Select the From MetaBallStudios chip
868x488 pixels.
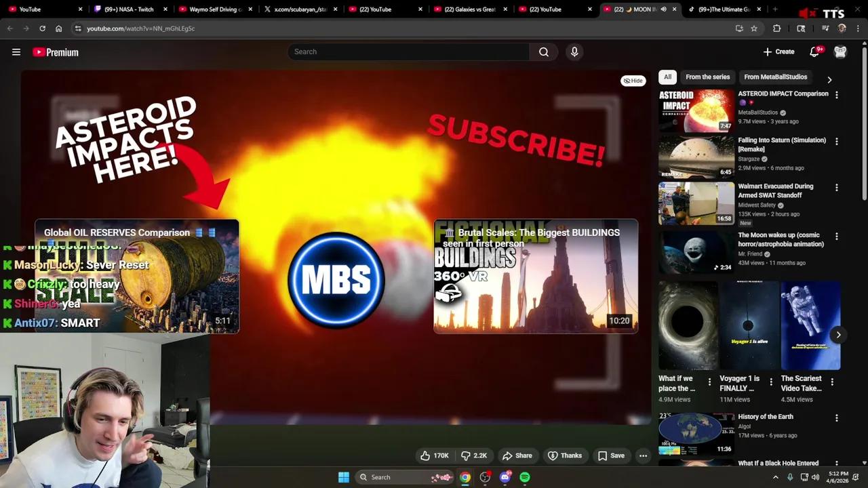(x=775, y=77)
